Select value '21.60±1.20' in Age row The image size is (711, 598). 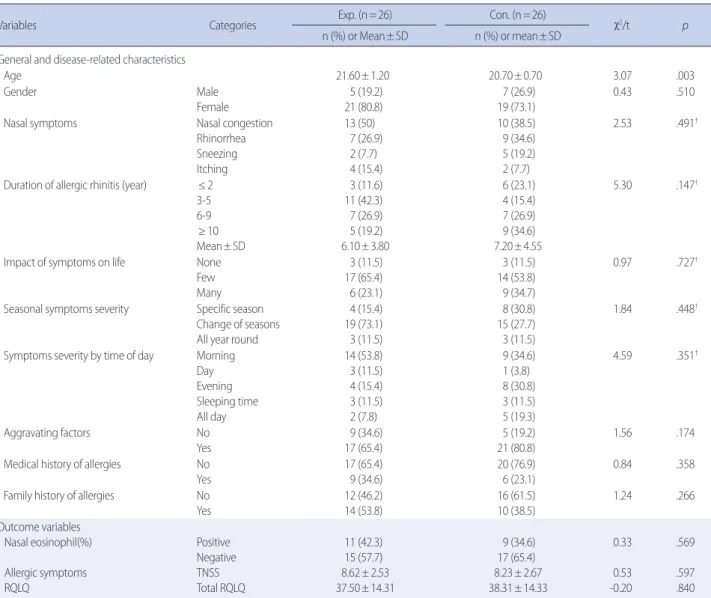click(363, 76)
